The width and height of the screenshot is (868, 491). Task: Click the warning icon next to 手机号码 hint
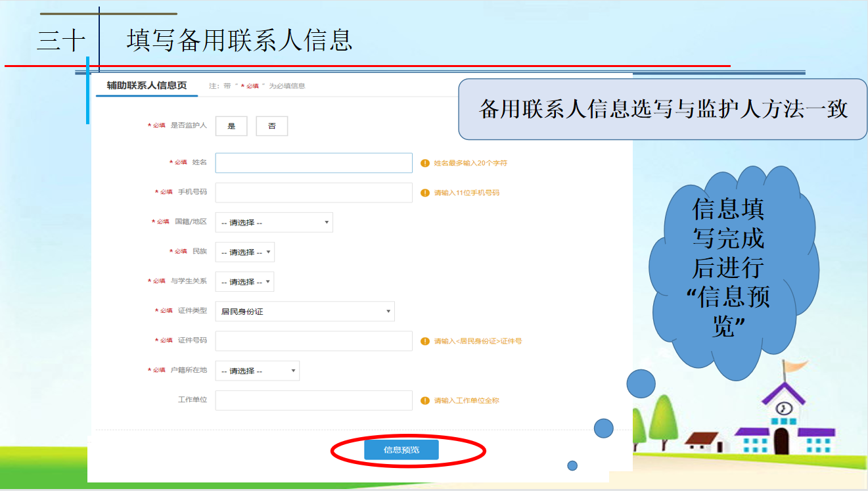tap(425, 193)
